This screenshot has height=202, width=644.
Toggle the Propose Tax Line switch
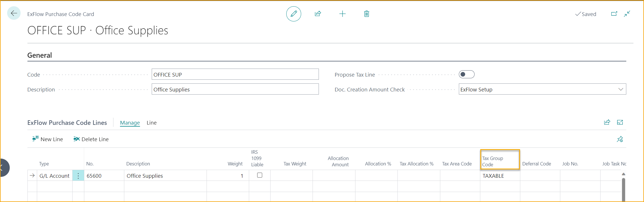[467, 75]
